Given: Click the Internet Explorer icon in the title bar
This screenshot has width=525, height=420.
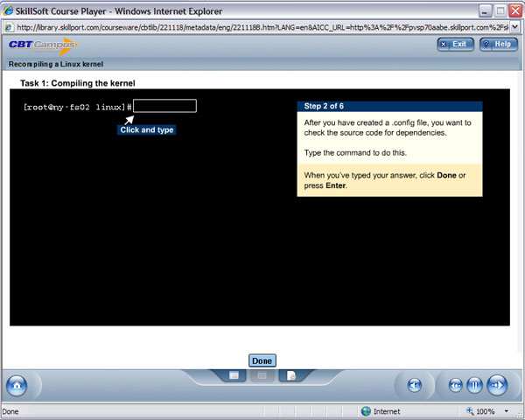Looking at the screenshot, I should 9,9.
